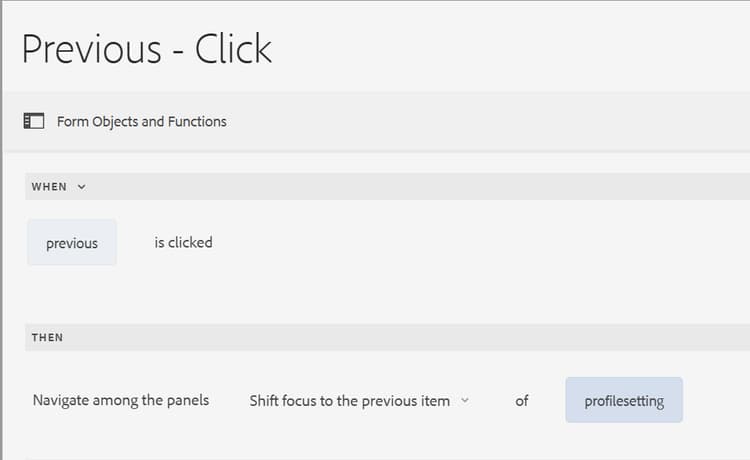Viewport: 750px width, 460px height.
Task: Click the 'Previous - Click' rule title
Action: 147,48
